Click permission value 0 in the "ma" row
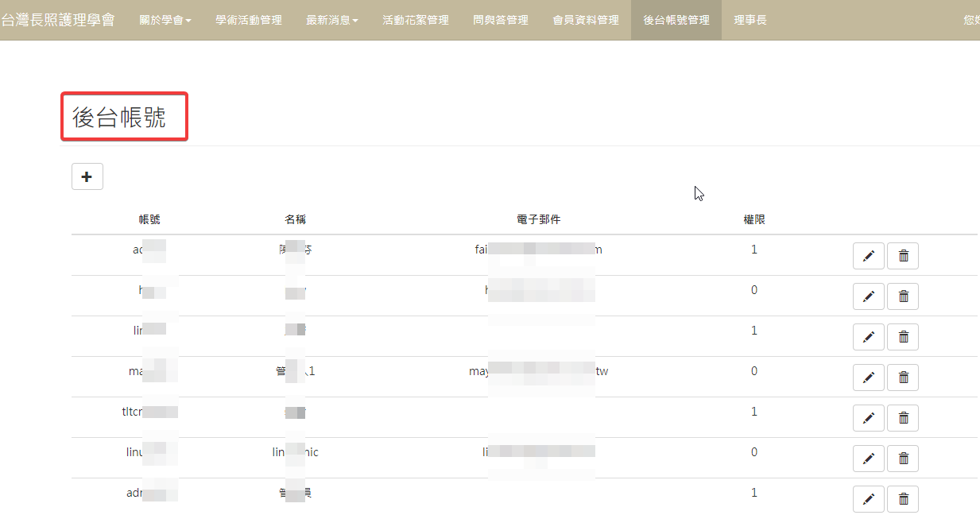 [x=754, y=371]
